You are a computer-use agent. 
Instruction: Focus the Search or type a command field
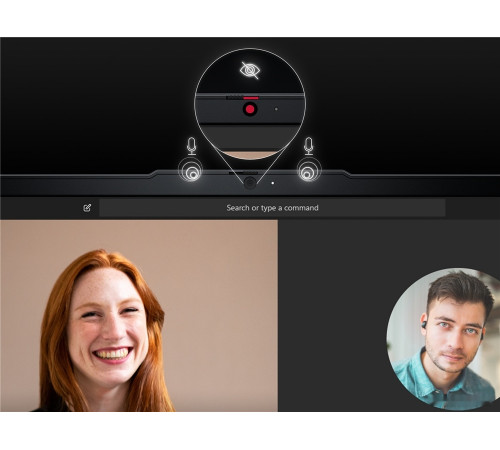(x=272, y=208)
